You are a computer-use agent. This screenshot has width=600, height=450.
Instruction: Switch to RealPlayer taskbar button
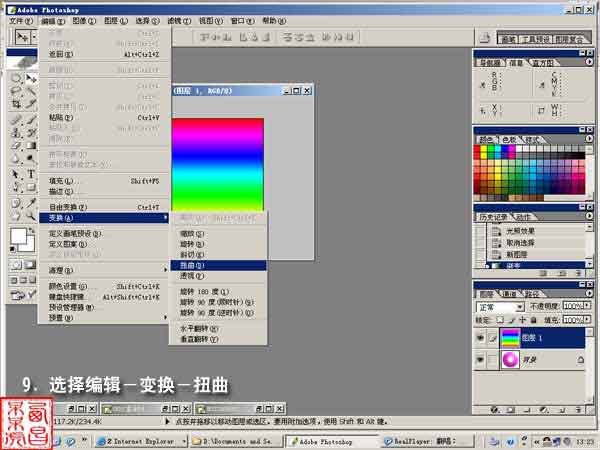click(x=428, y=441)
